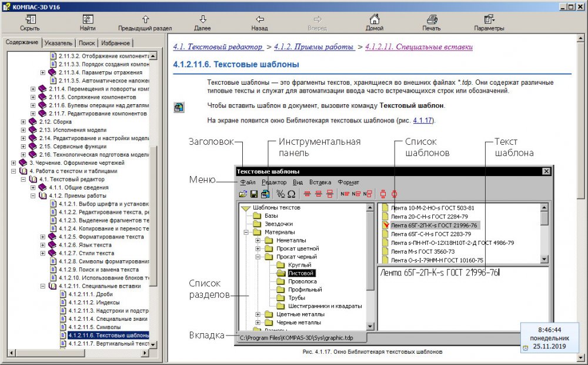Expand 4.1.1. Общие сведения node
Screen dimensions: 588x365
click(x=33, y=187)
